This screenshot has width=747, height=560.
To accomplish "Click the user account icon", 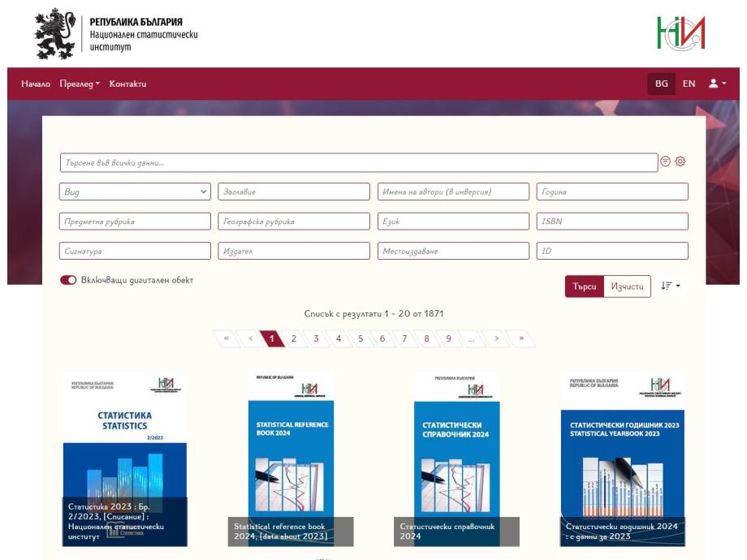I will (x=716, y=84).
